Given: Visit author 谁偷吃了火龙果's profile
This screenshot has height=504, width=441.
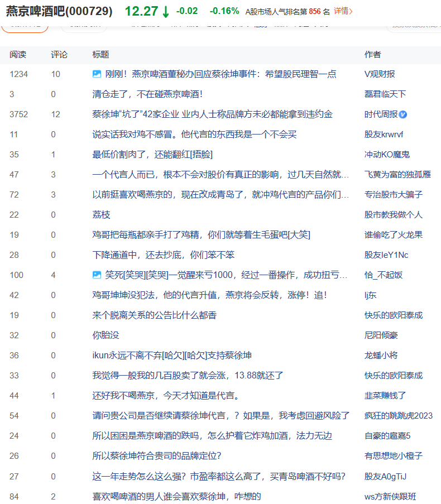Looking at the screenshot, I should (394, 235).
